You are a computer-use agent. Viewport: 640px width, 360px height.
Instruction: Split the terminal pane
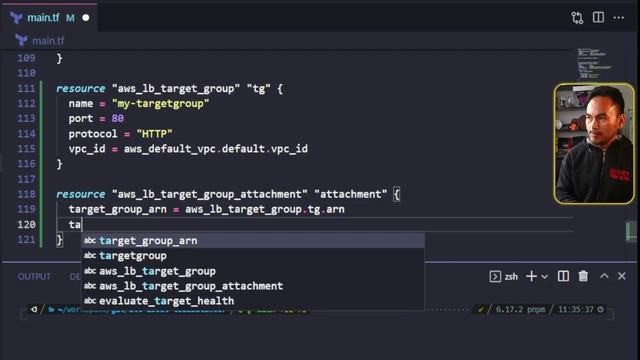563,276
